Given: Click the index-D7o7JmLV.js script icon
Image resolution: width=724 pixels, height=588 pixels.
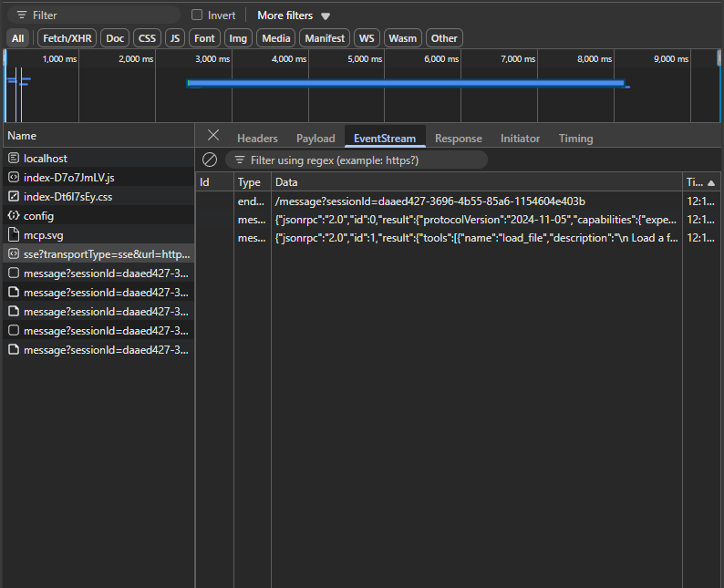Looking at the screenshot, I should pyautogui.click(x=14, y=178).
